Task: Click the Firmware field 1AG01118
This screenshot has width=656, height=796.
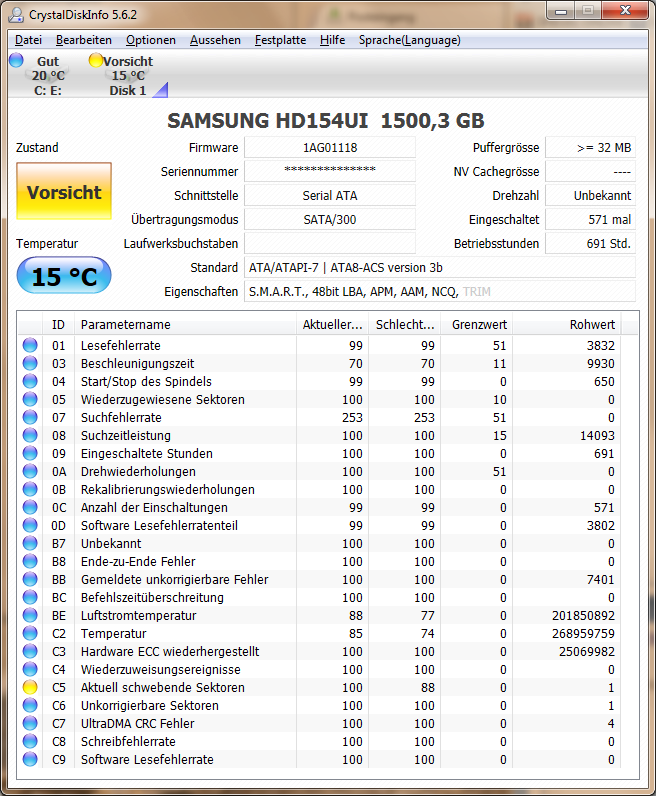Action: tap(330, 148)
